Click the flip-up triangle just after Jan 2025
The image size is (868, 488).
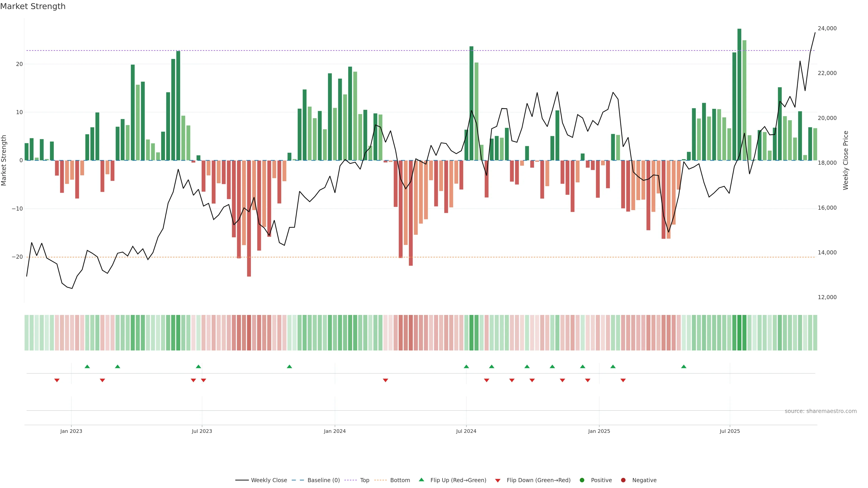coord(613,366)
